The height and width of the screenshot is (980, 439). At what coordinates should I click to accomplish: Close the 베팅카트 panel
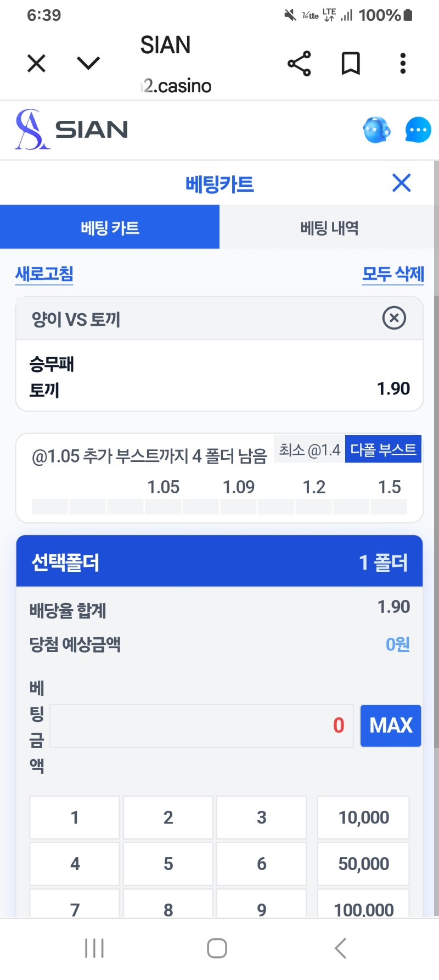(402, 183)
